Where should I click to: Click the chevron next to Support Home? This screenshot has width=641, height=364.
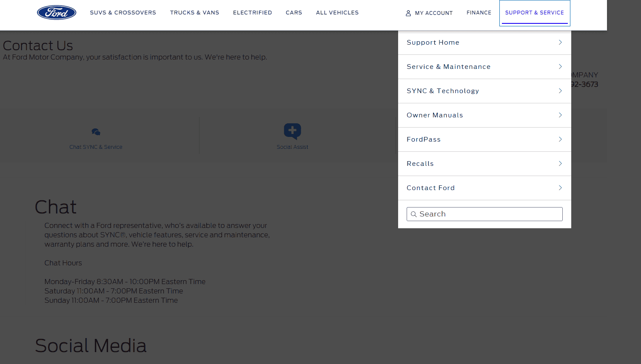[x=560, y=43]
